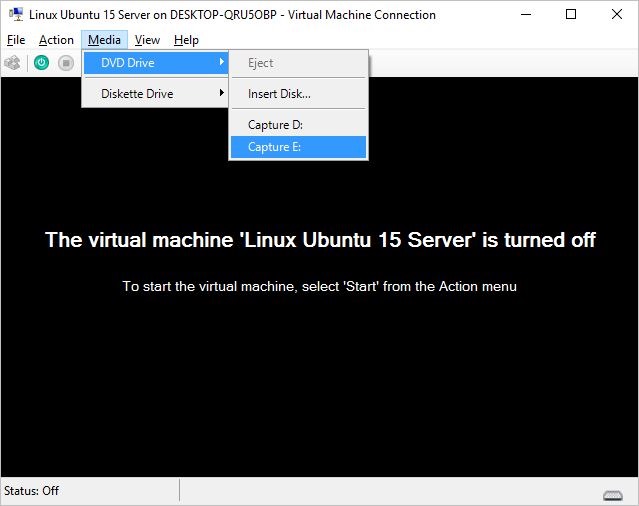Click the grey Turn Off toolbar icon
This screenshot has width=639, height=506.
point(66,63)
